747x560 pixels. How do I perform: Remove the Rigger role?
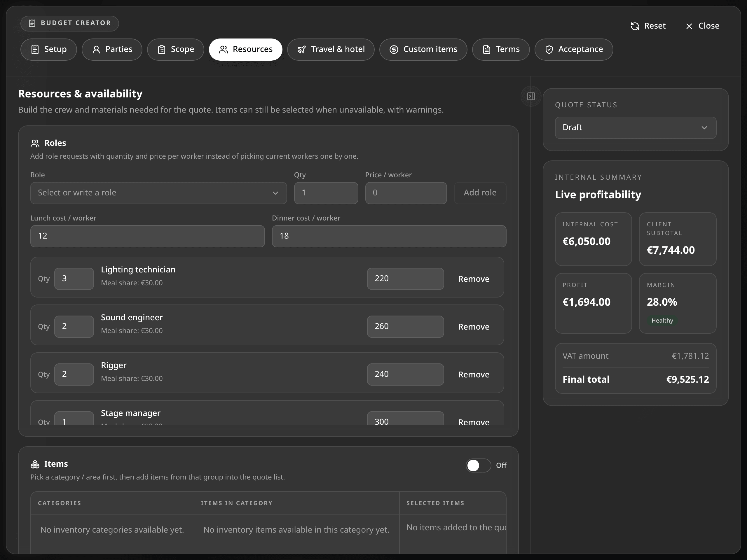tap(474, 375)
